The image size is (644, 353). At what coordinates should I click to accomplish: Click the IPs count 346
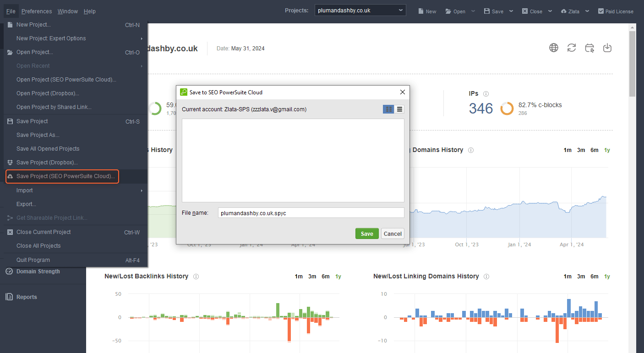(x=481, y=109)
